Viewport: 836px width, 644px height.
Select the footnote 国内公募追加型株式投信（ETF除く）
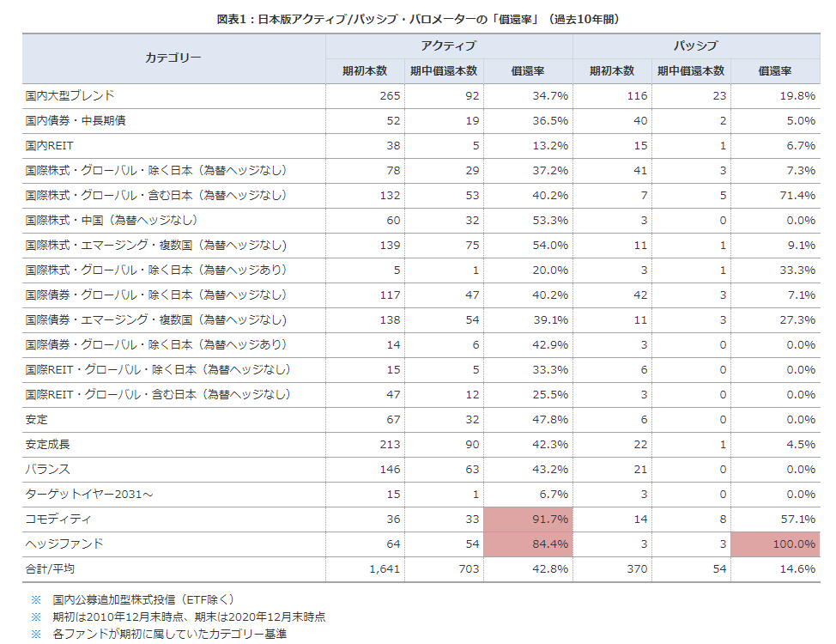[x=143, y=599]
